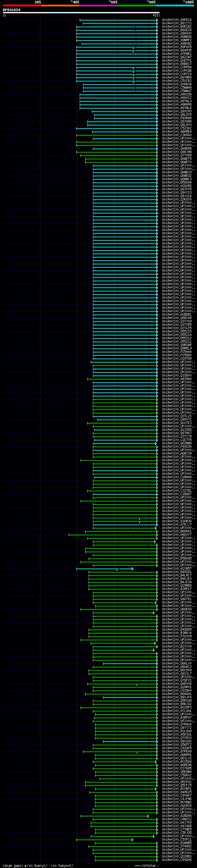Open UniRef100_Q9SCM3 hit

click(x=176, y=111)
